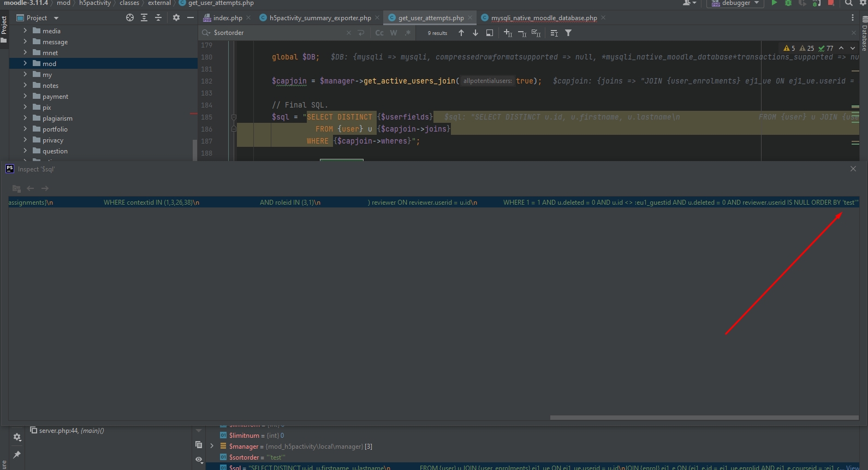Stop the running session with the red square

(x=831, y=3)
